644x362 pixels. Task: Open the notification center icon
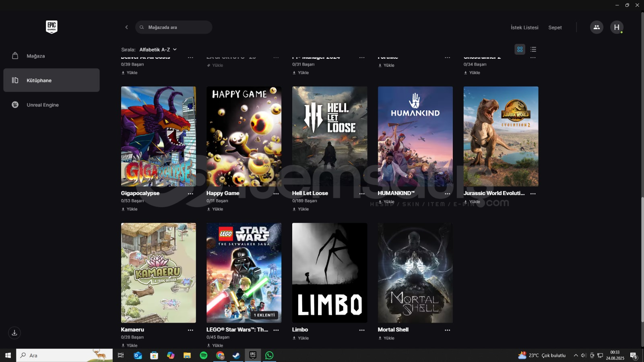tap(634, 356)
